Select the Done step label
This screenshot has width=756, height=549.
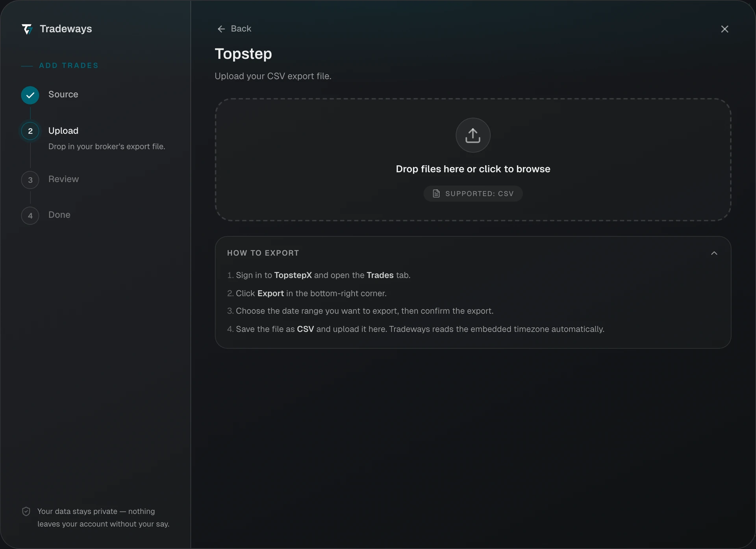[x=59, y=215]
